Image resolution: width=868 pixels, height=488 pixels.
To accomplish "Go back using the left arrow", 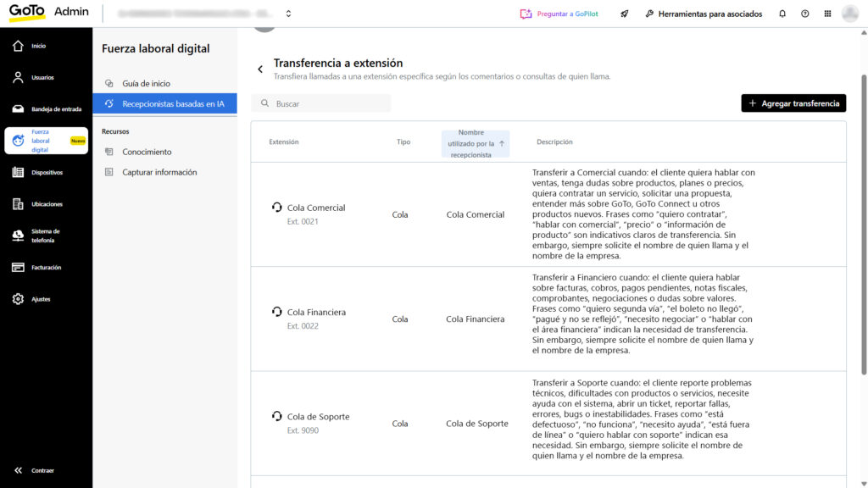I will click(260, 69).
